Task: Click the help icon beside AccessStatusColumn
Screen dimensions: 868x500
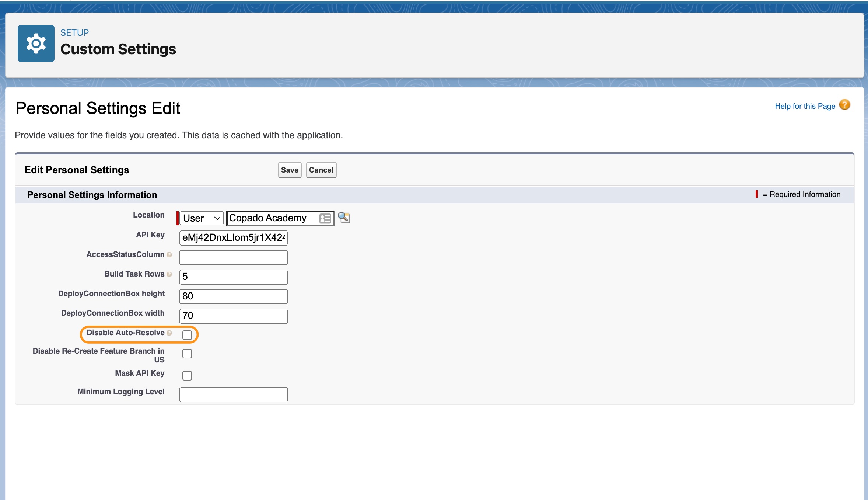Action: click(169, 255)
